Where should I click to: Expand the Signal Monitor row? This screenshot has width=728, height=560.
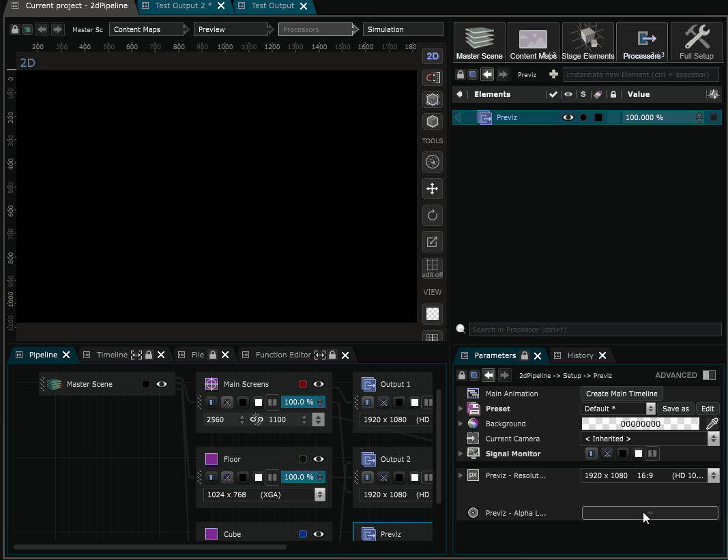pyautogui.click(x=461, y=454)
